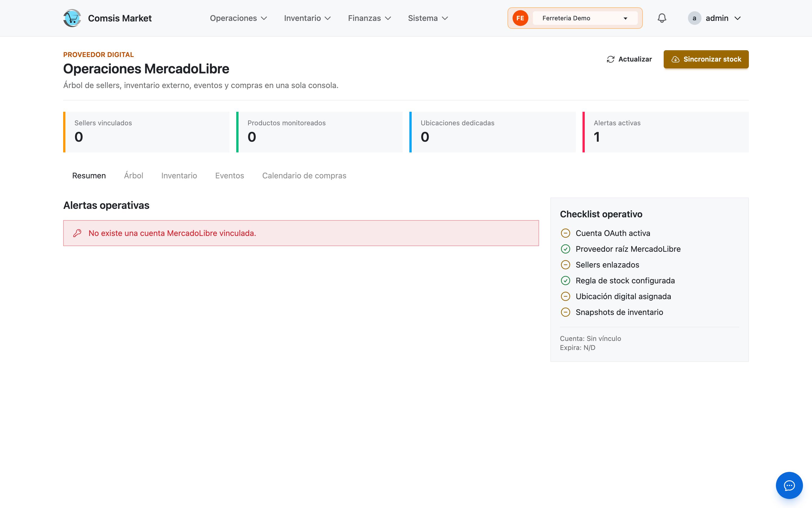The image size is (812, 508).
Task: Expand the Sistema menu
Action: coord(428,18)
